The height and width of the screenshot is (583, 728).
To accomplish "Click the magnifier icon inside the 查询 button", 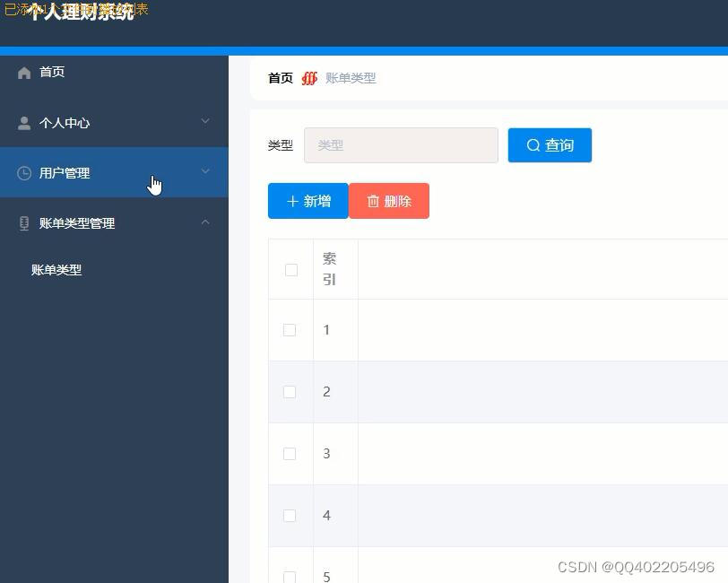I will 533,145.
